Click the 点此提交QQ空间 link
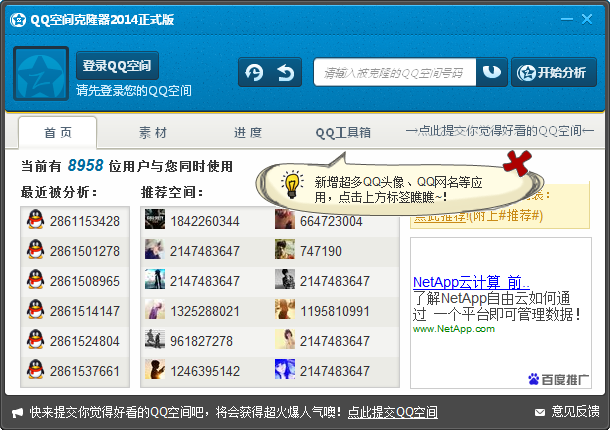Image resolution: width=610 pixels, height=430 pixels. click(x=393, y=412)
